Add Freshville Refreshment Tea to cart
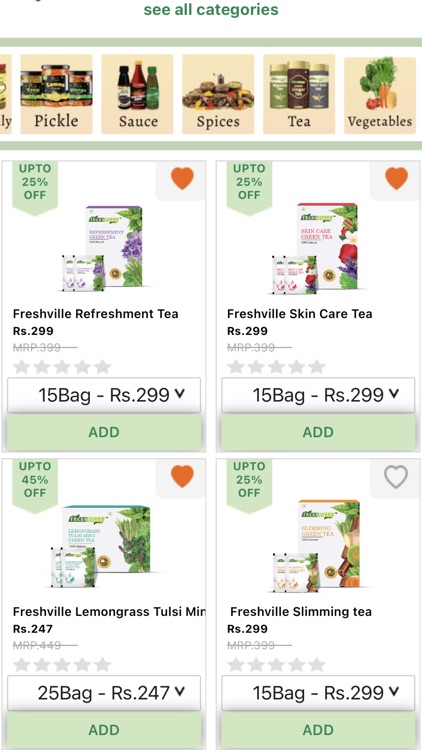The width and height of the screenshot is (422, 750). coord(104,432)
